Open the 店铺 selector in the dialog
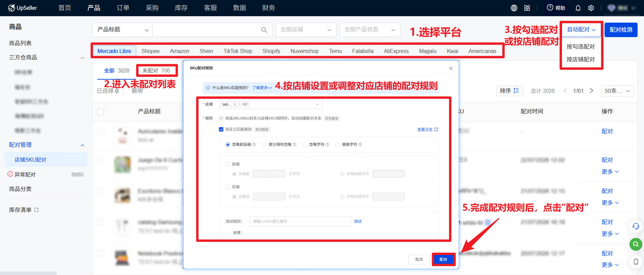 point(270,104)
